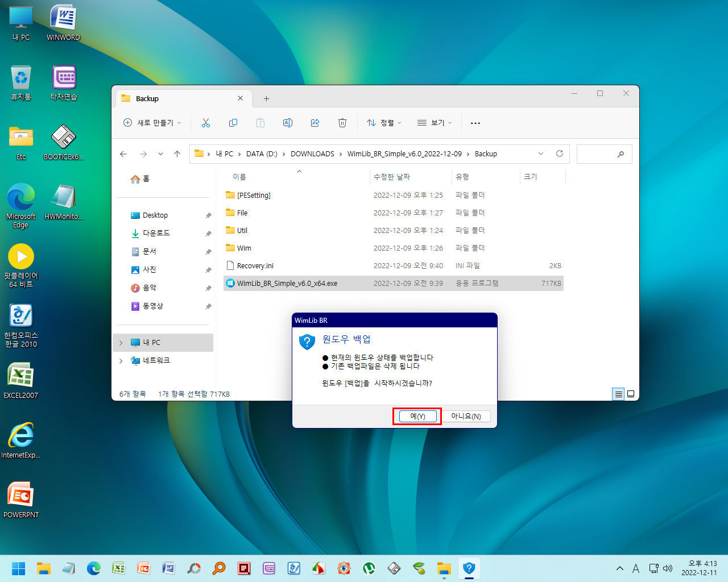Click the uTorrent icon in the taskbar

369,568
